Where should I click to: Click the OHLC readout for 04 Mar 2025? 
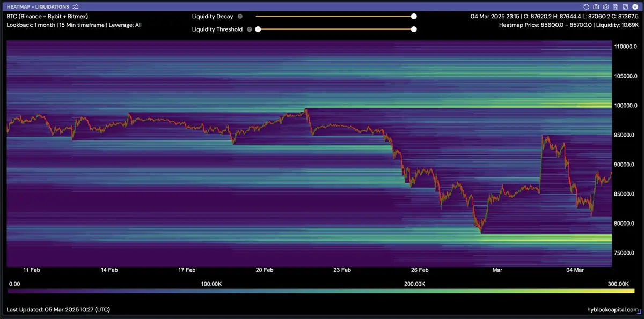[x=554, y=17]
